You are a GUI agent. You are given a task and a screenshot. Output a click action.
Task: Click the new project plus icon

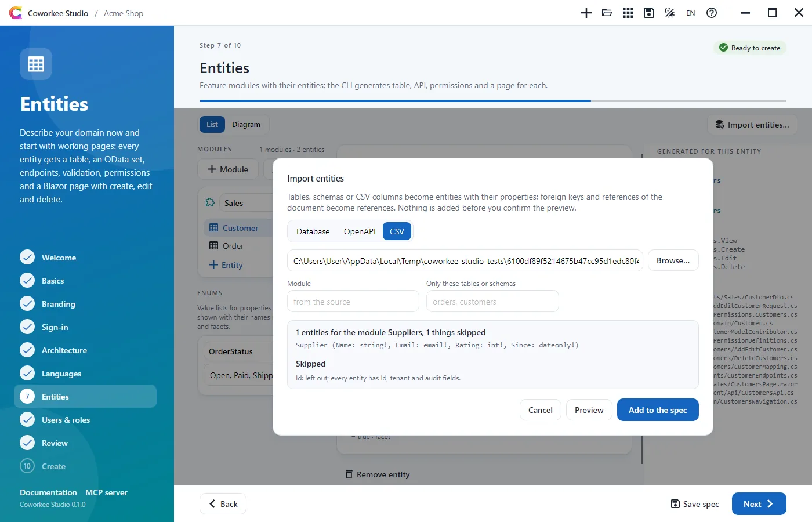coord(586,13)
